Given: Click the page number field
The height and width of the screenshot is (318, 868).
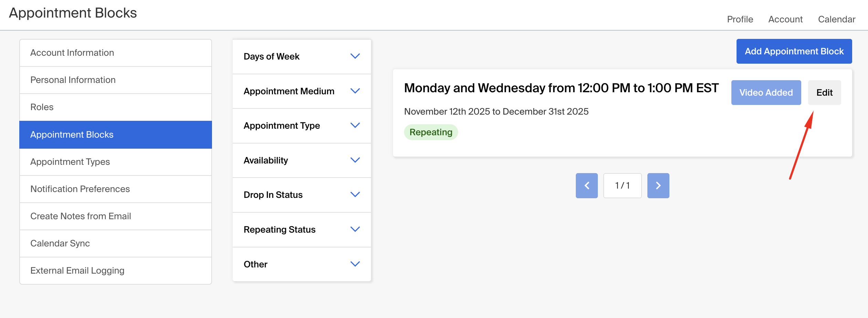Looking at the screenshot, I should pyautogui.click(x=622, y=185).
